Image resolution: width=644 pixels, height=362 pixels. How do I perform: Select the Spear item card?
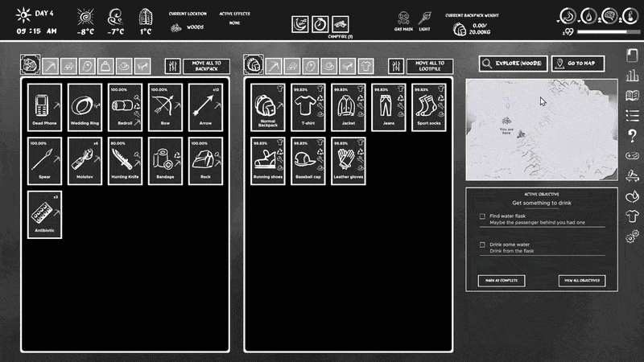(44, 162)
